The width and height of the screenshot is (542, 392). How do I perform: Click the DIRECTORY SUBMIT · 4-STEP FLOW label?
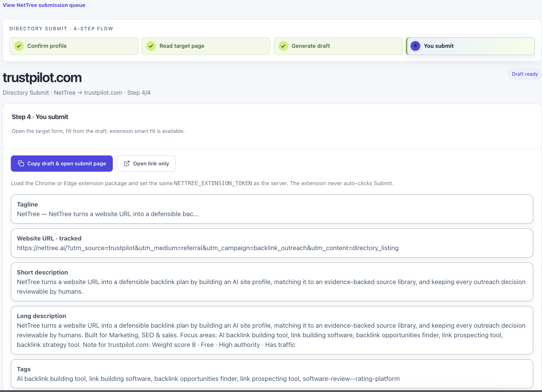coord(61,29)
